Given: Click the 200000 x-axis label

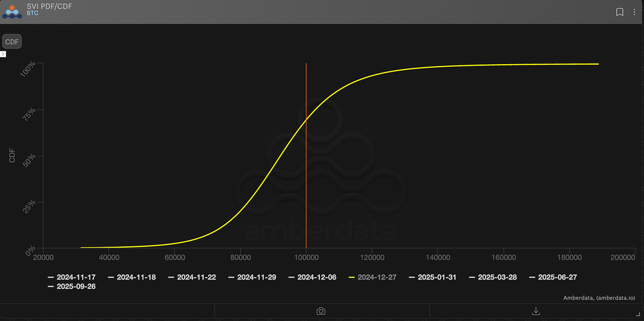Looking at the screenshot, I should point(623,257).
